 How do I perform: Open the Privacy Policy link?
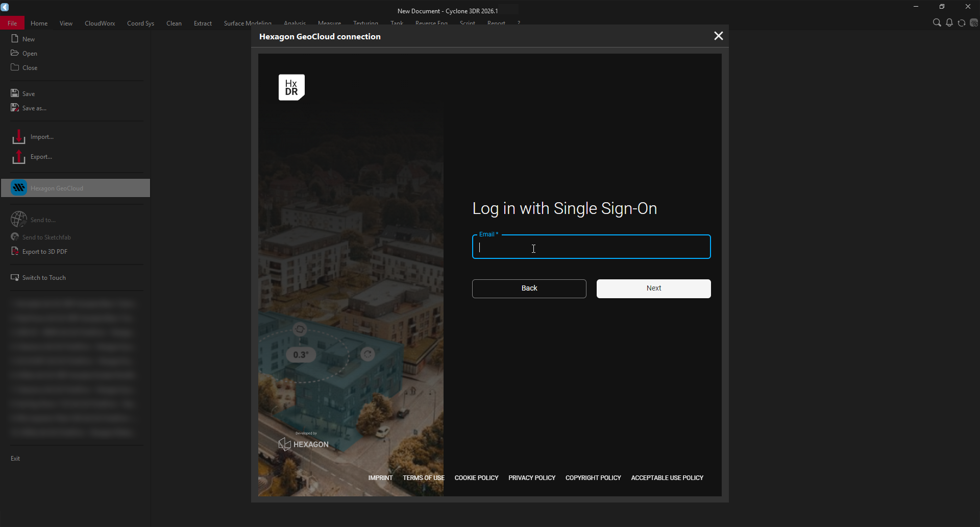pos(532,478)
